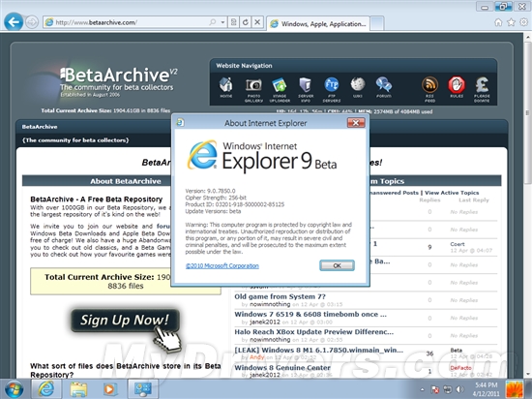532x399 pixels.
Task: Open the Rules stop-hand icon
Action: click(x=457, y=87)
